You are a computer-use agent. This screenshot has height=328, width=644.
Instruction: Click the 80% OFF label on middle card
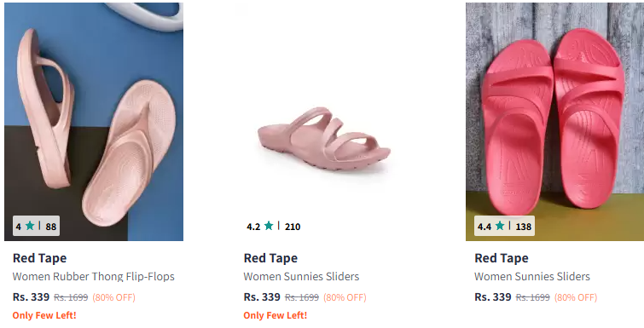tap(345, 297)
